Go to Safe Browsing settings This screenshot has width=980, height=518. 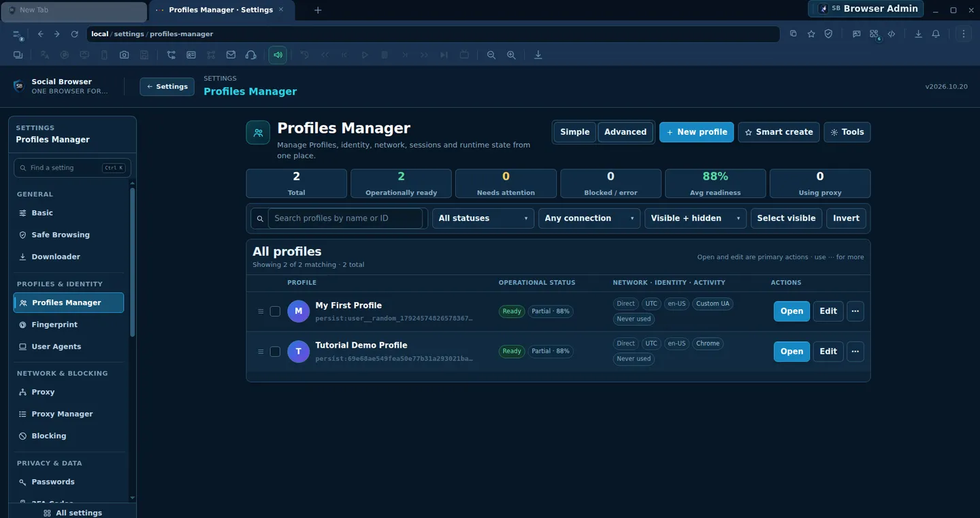click(69, 235)
